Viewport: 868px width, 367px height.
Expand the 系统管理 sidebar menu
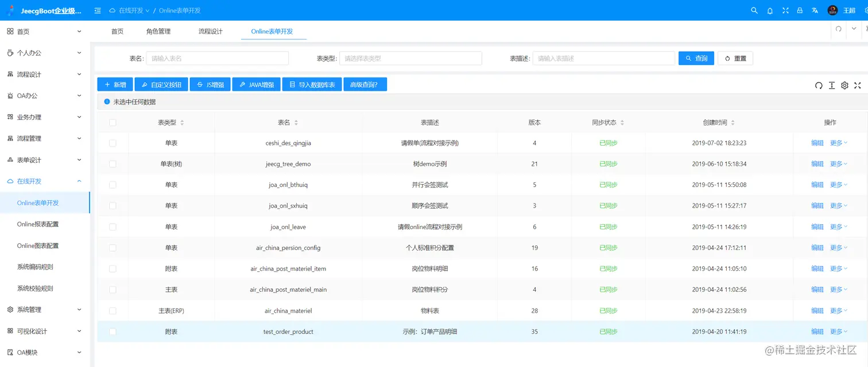click(x=45, y=310)
